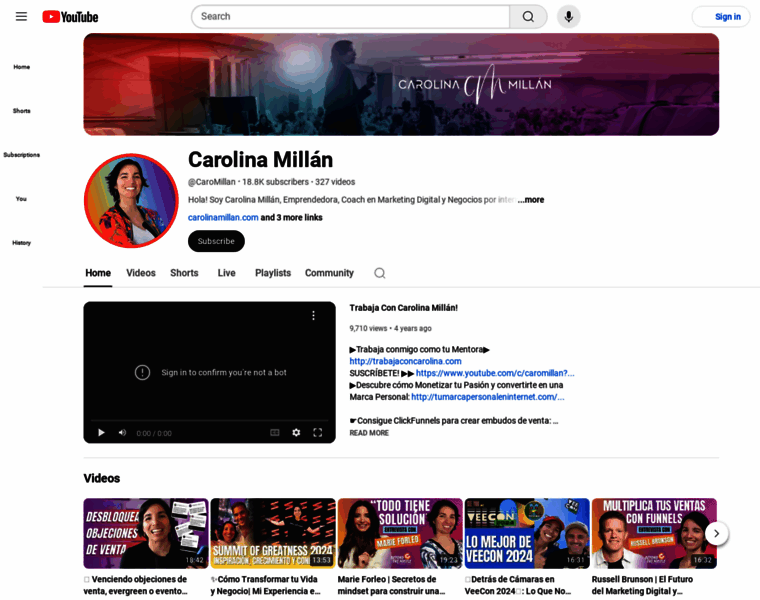The image size is (760, 600).
Task: Subscribe to Carolina Millán
Action: [x=216, y=241]
